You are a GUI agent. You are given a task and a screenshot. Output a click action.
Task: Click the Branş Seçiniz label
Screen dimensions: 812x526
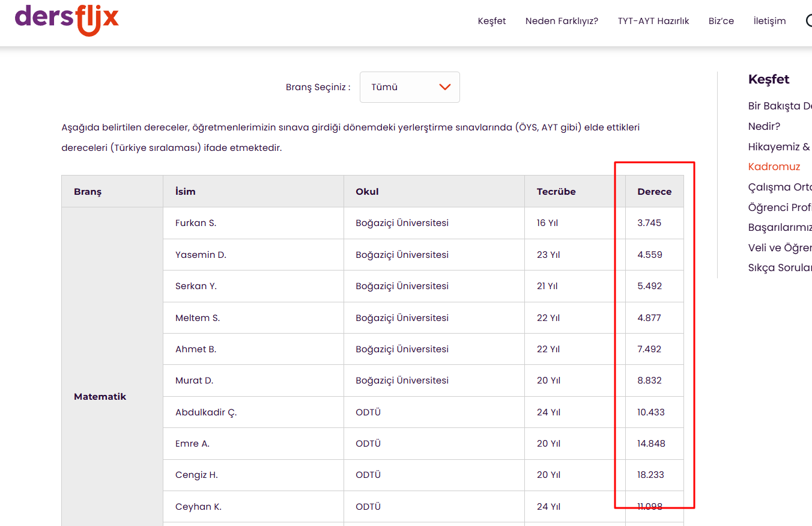(x=318, y=87)
